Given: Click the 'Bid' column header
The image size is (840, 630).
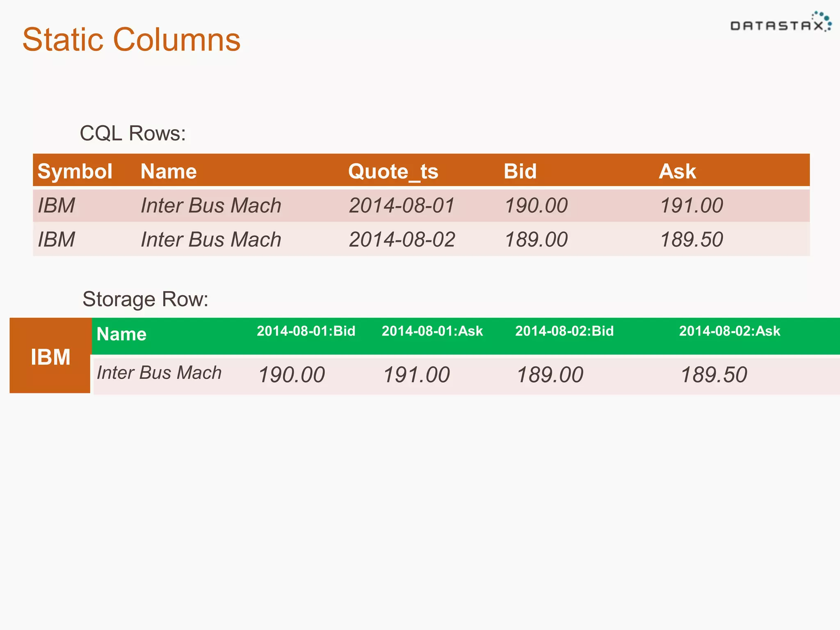Looking at the screenshot, I should tap(520, 171).
